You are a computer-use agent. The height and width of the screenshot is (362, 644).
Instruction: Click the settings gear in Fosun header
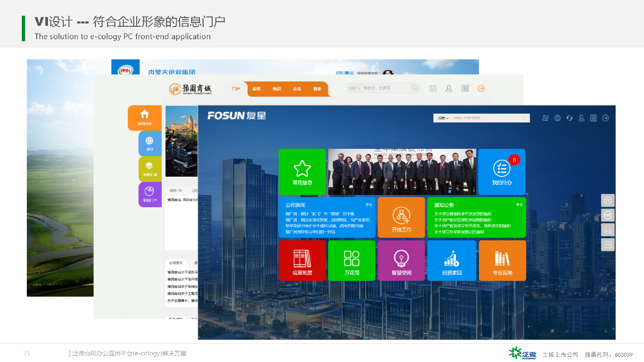point(557,118)
